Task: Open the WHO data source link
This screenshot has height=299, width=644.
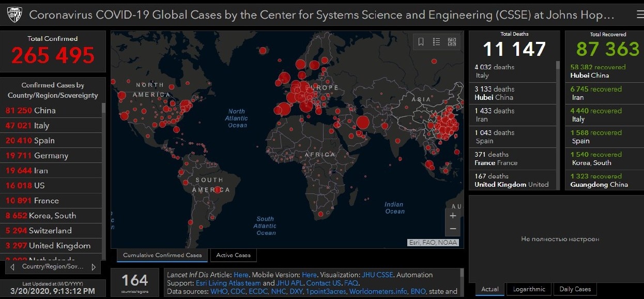Action: (x=219, y=291)
